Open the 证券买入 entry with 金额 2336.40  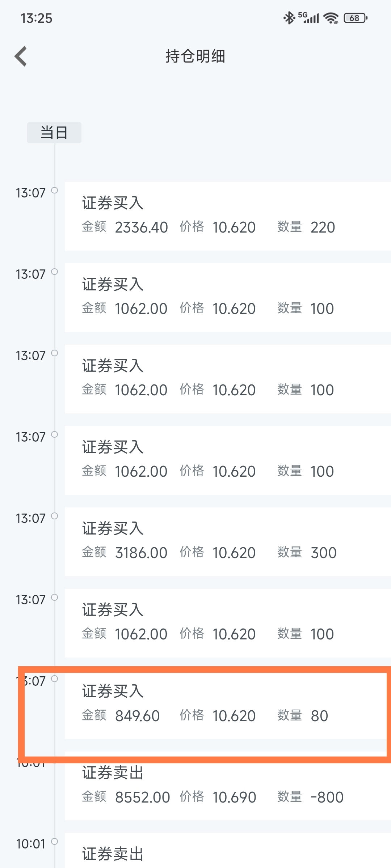pos(228,216)
